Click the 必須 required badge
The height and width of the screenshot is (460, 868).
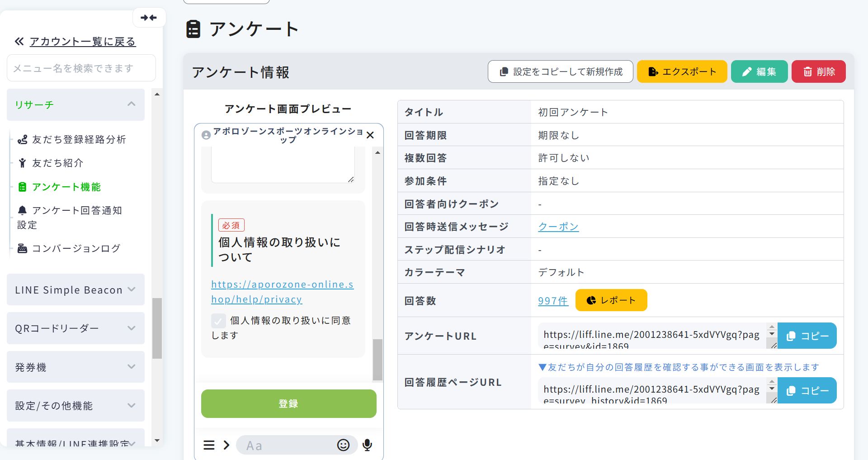[231, 225]
